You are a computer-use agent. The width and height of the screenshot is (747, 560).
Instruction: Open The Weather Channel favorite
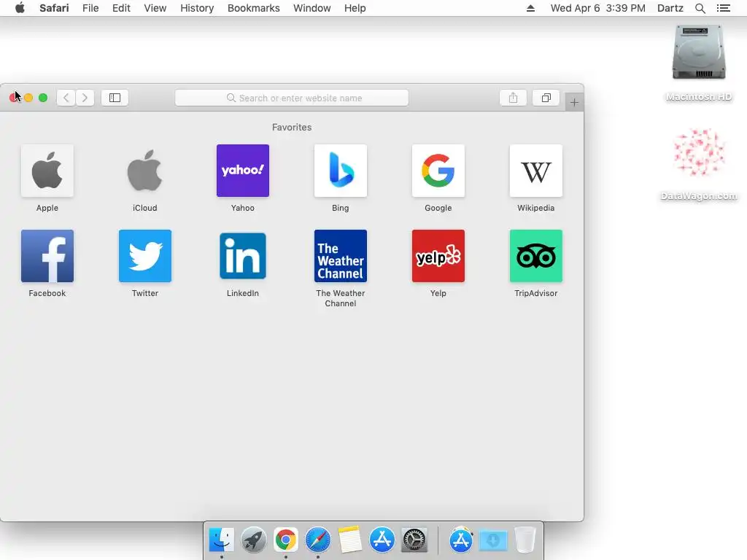coord(340,256)
